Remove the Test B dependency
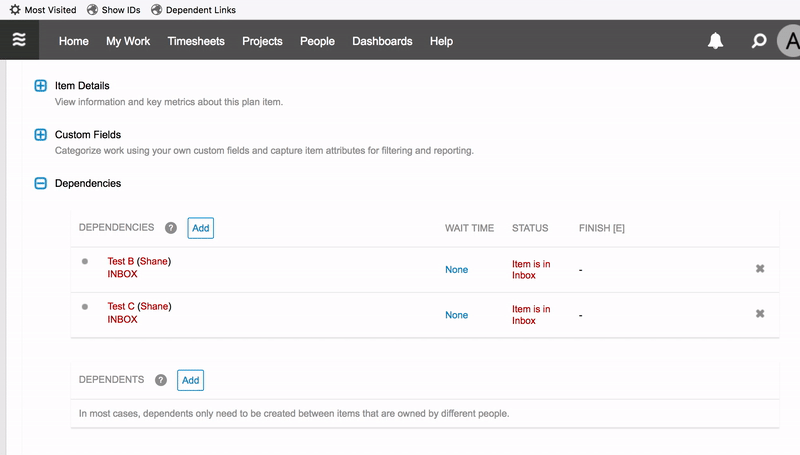Viewport: 800px width, 455px height. (760, 269)
